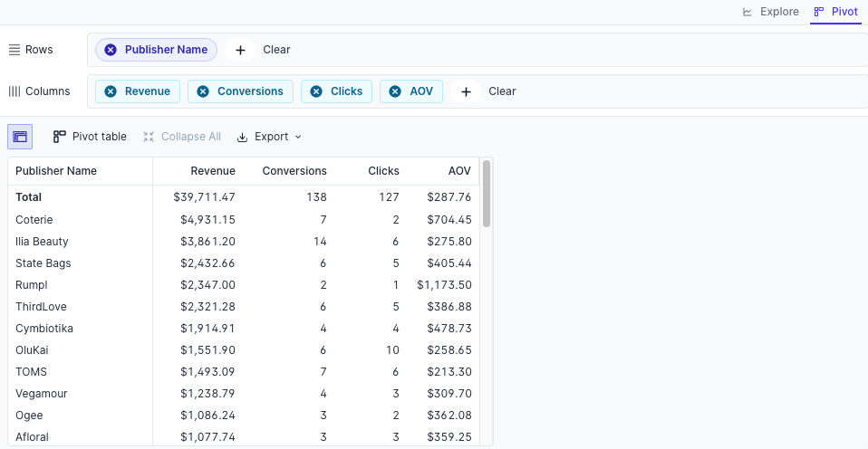Click Coterie revenue $4,931.15
The width and height of the screenshot is (868, 449).
pos(207,220)
